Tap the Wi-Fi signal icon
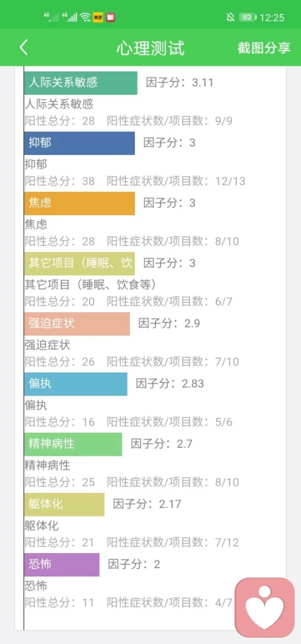 coord(85,18)
